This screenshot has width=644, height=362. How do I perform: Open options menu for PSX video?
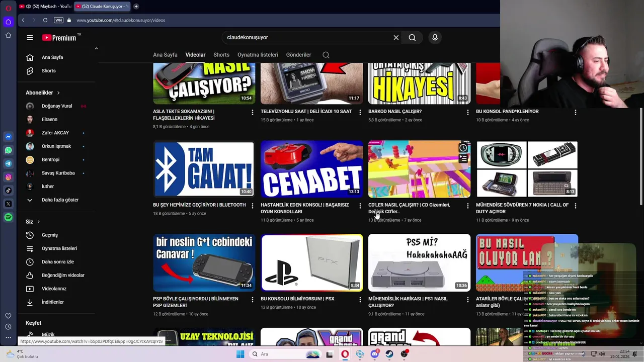pyautogui.click(x=360, y=299)
